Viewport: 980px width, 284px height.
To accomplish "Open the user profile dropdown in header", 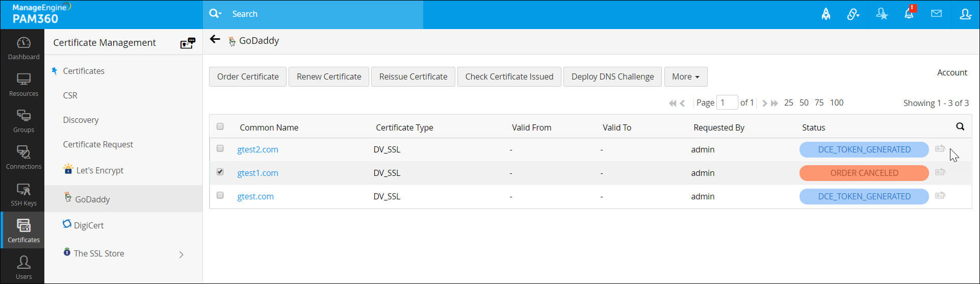I will [965, 14].
